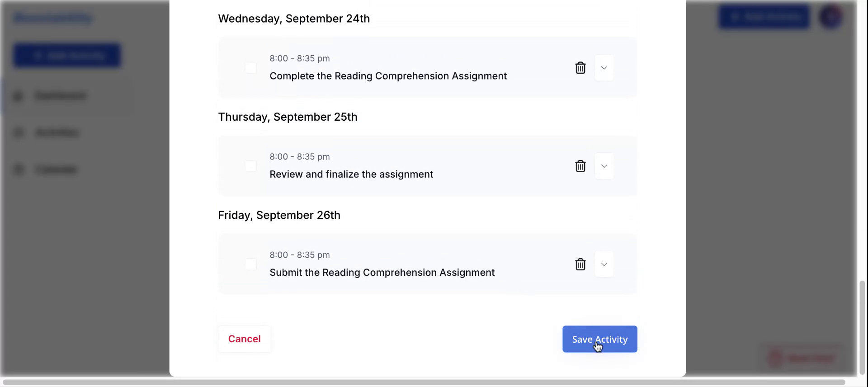
Task: Click the blurred help icon at bottom right
Action: (775, 358)
